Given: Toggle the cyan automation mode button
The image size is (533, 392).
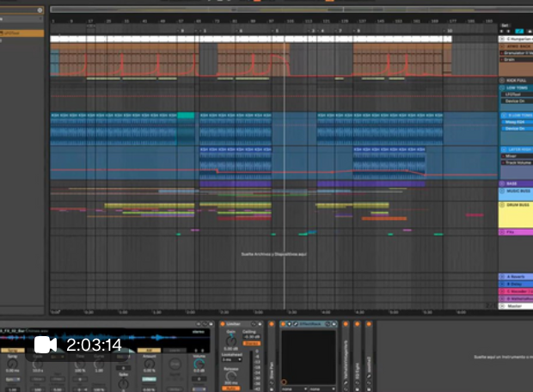Looking at the screenshot, I should pyautogui.click(x=519, y=31).
